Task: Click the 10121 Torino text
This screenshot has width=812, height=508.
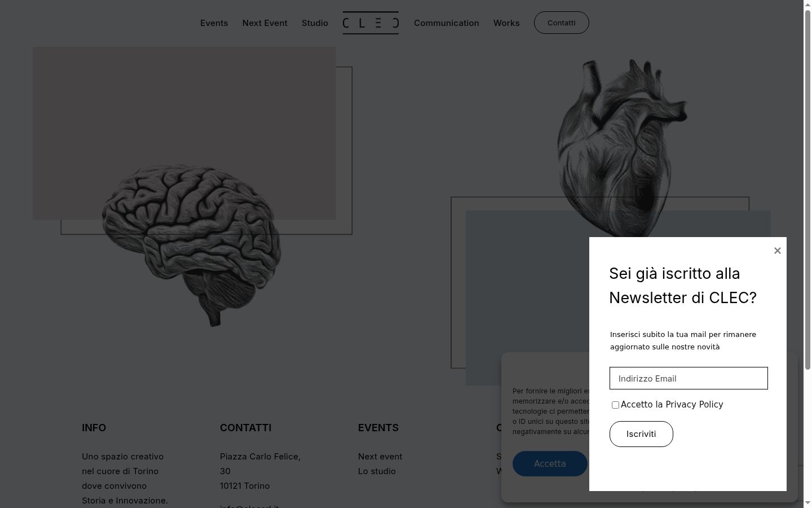Action: [x=245, y=486]
